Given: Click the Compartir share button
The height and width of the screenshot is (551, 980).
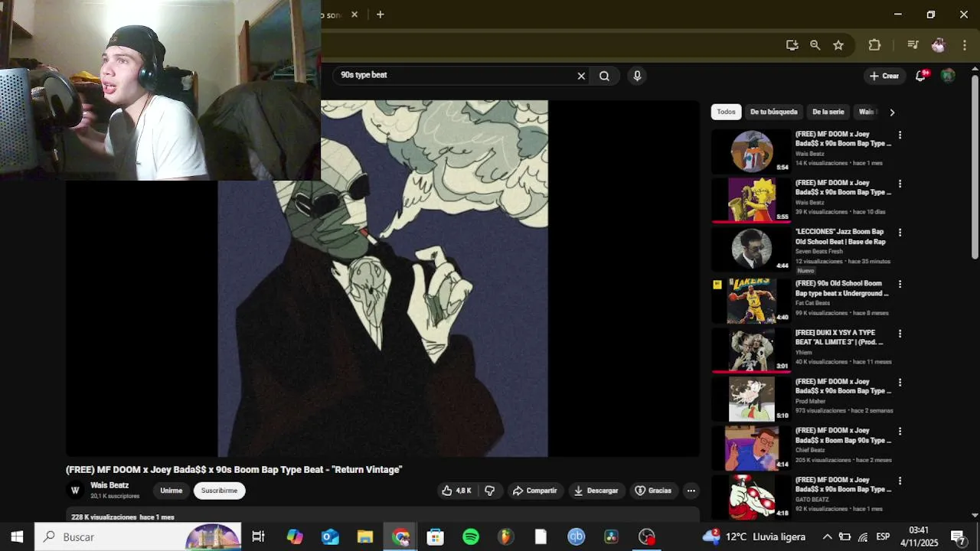Looking at the screenshot, I should click(534, 491).
